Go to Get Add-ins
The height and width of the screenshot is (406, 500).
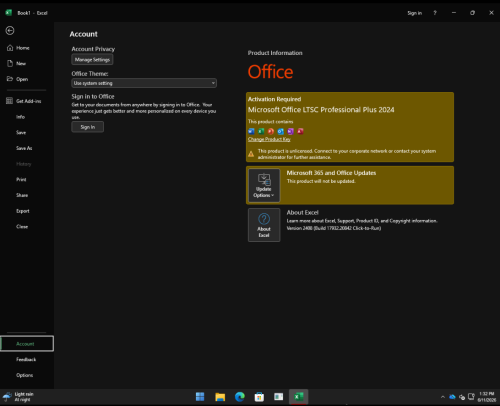[x=28, y=101]
